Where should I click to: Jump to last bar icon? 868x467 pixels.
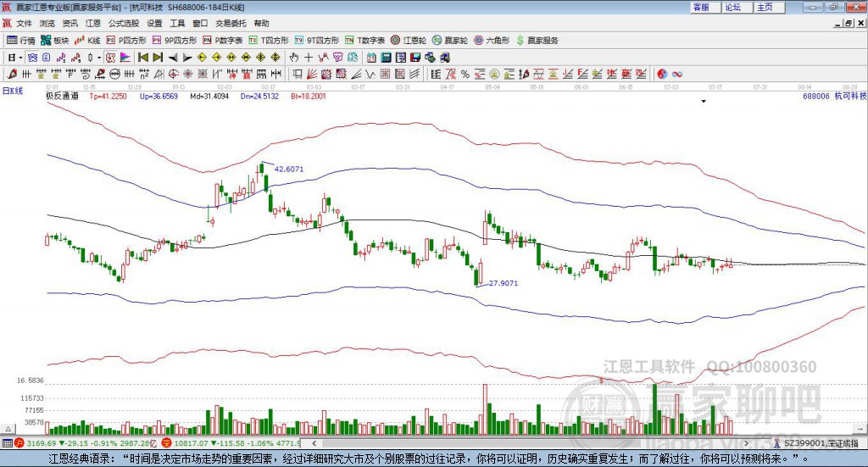click(x=158, y=58)
